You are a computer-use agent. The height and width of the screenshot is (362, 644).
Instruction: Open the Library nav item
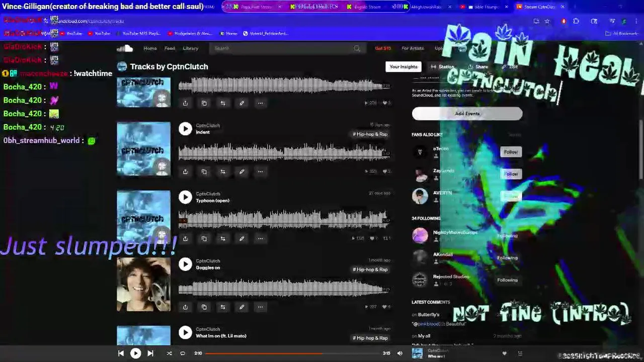[x=190, y=48]
